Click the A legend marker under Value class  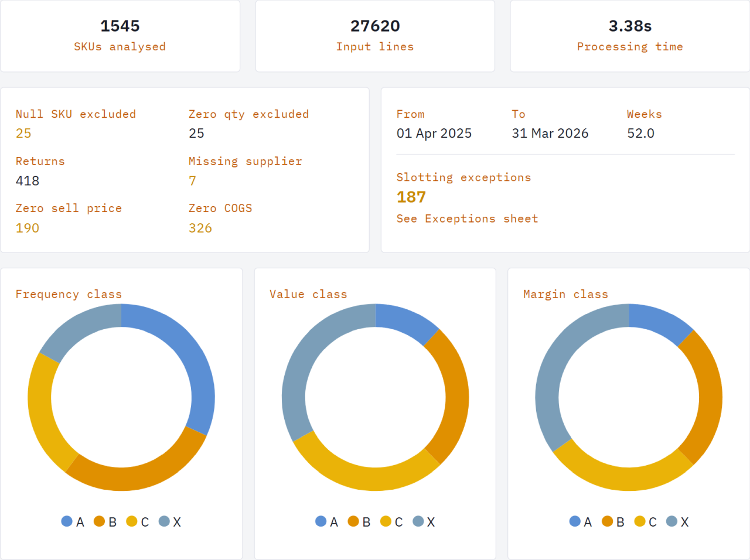(x=321, y=521)
